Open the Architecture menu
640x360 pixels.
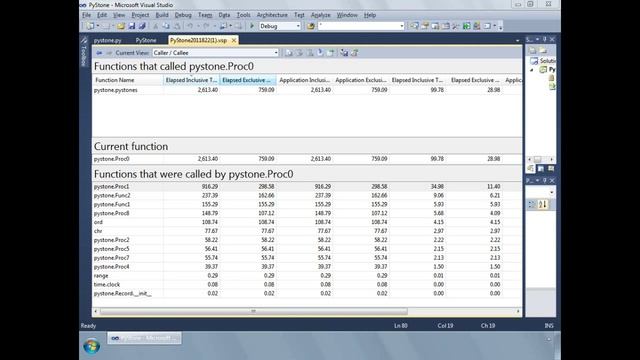pos(272,15)
